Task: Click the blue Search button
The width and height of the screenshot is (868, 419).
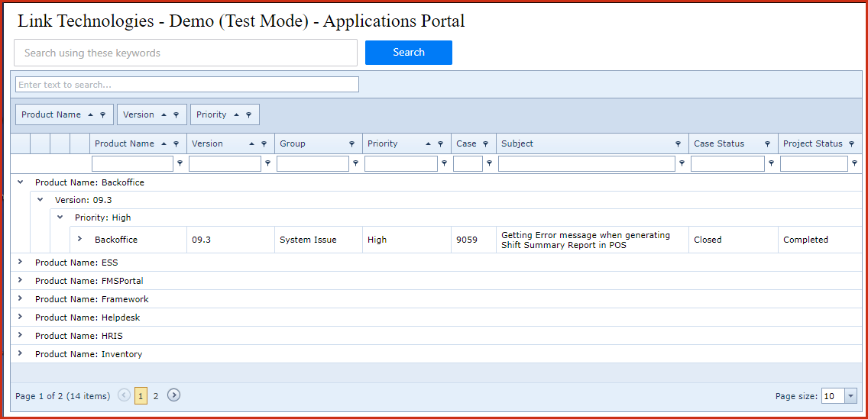Action: pos(409,53)
